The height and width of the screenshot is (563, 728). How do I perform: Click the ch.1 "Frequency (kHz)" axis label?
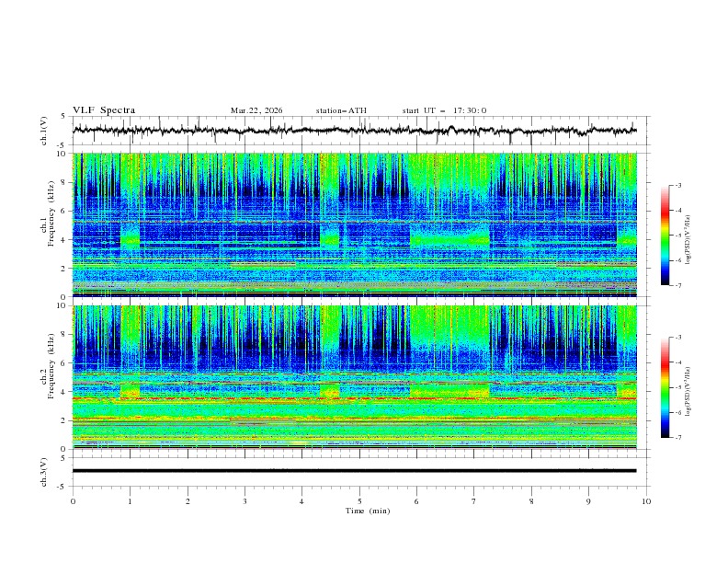pos(51,213)
